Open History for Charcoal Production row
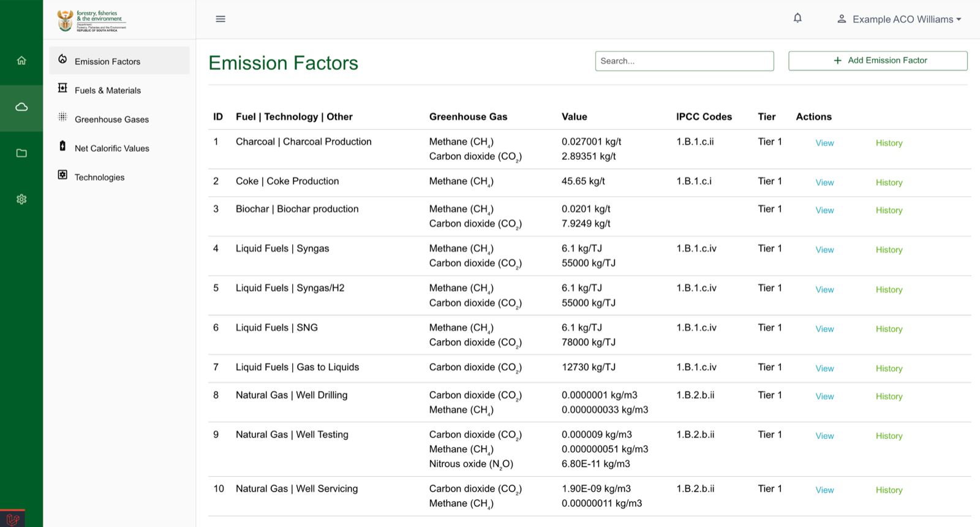Image resolution: width=980 pixels, height=527 pixels. pyautogui.click(x=889, y=143)
